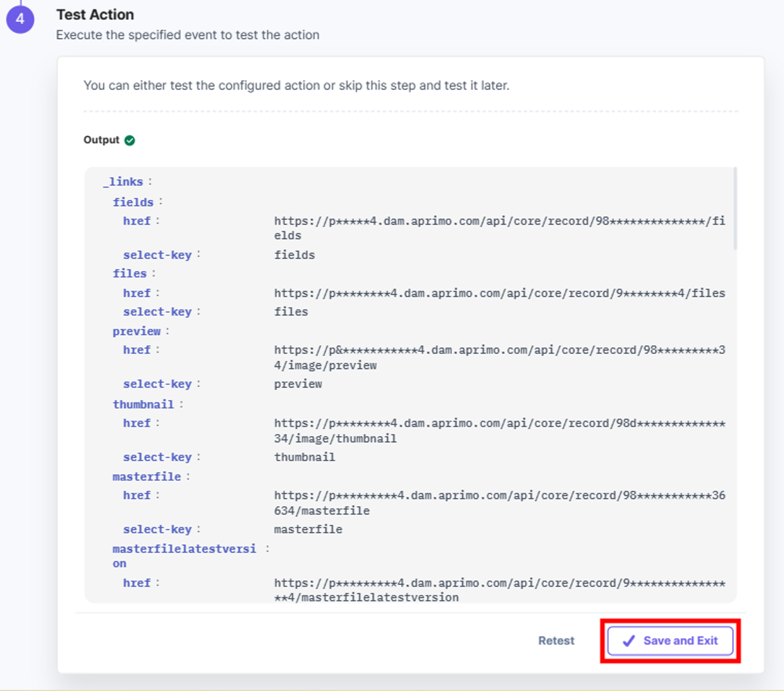This screenshot has height=691, width=784.
Task: Click the href URL ending in 634/masterfile
Action: [x=499, y=503]
